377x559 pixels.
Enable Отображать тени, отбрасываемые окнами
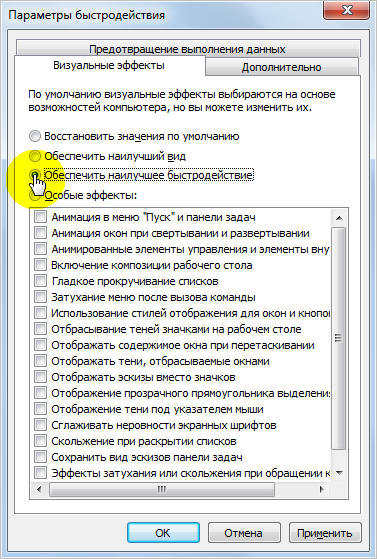pos(40,361)
